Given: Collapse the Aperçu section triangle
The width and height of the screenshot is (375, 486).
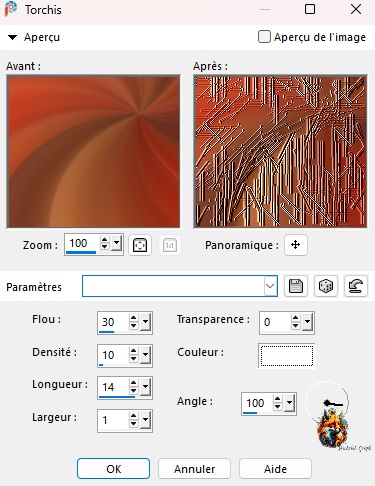Looking at the screenshot, I should [12, 37].
